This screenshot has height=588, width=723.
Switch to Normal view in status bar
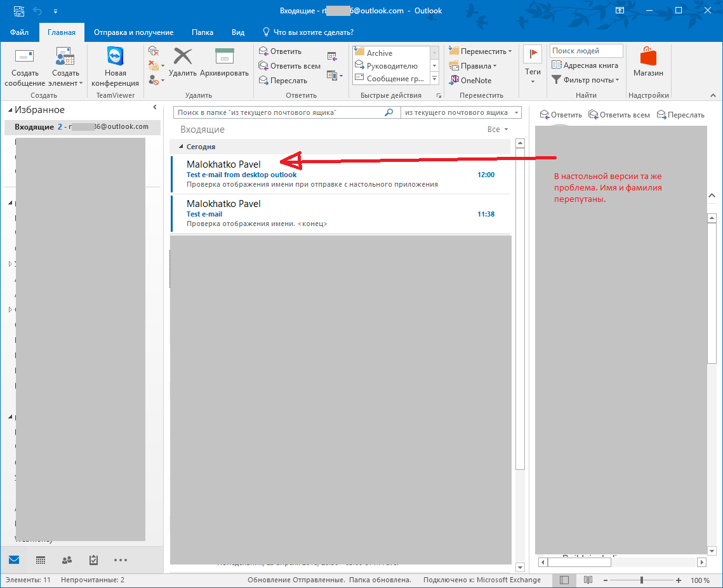coord(564,580)
